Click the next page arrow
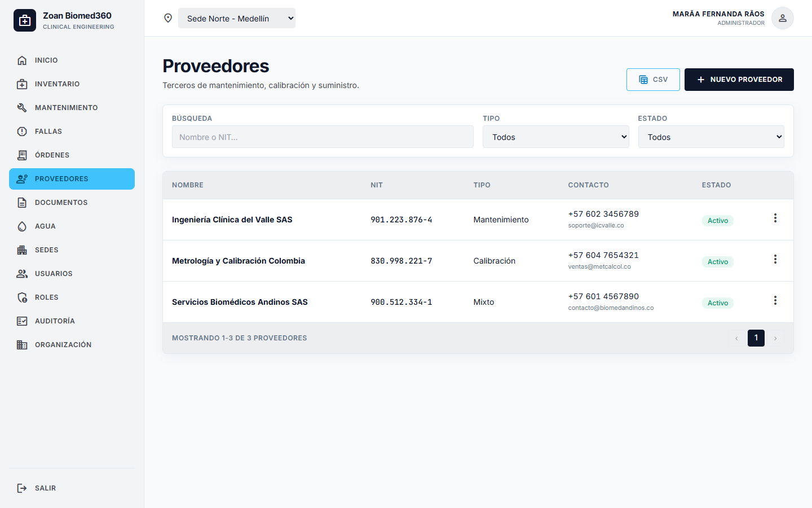Image resolution: width=812 pixels, height=508 pixels. 775,338
